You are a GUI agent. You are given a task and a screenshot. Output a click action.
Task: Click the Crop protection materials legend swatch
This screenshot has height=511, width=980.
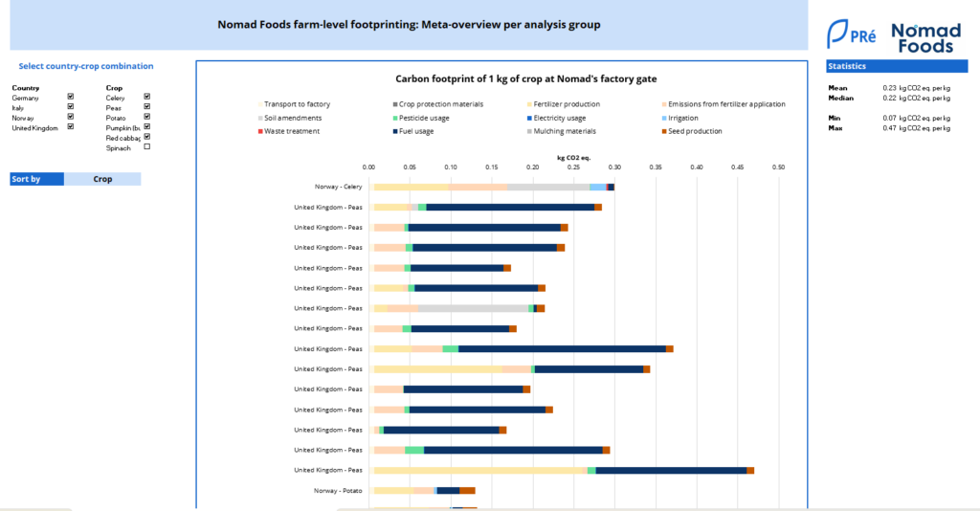click(x=395, y=104)
